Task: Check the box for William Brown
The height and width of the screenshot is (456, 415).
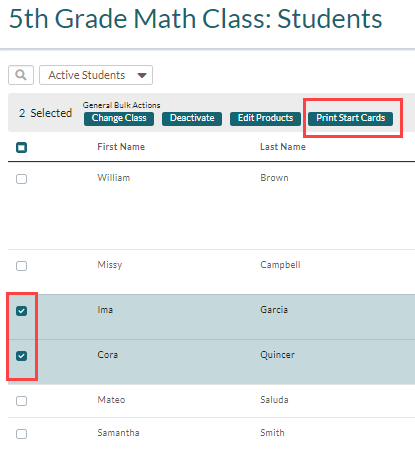Action: click(22, 179)
